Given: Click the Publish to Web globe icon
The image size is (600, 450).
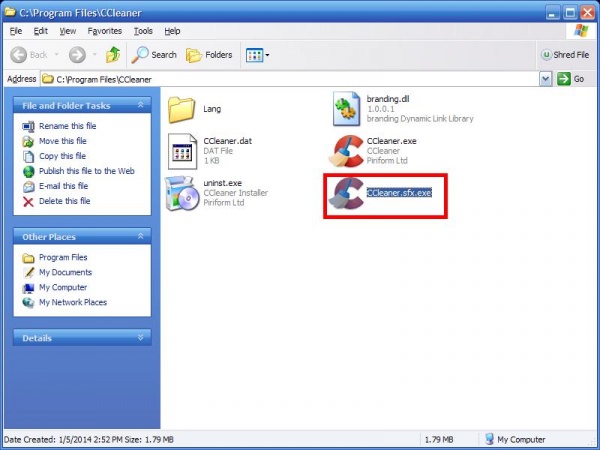Looking at the screenshot, I should coord(28,171).
